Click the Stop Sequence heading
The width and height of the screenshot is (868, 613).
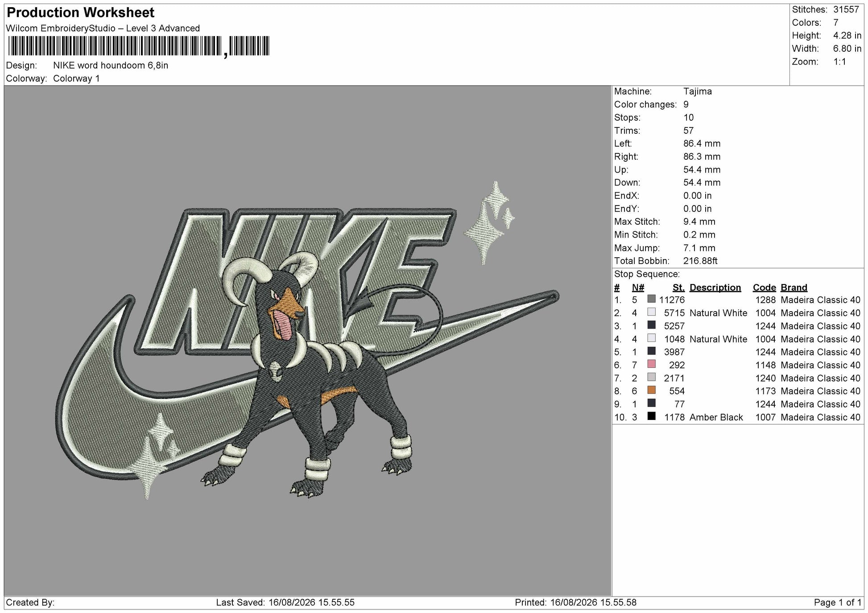pyautogui.click(x=647, y=274)
